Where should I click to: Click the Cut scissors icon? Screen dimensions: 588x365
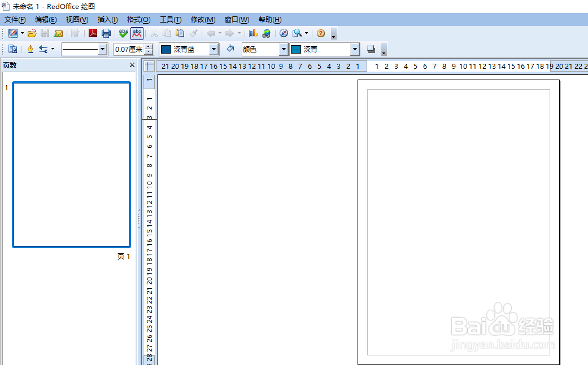pos(154,33)
